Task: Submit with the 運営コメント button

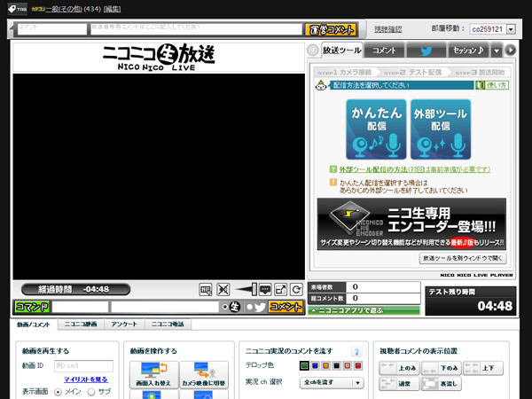Action: tap(331, 30)
